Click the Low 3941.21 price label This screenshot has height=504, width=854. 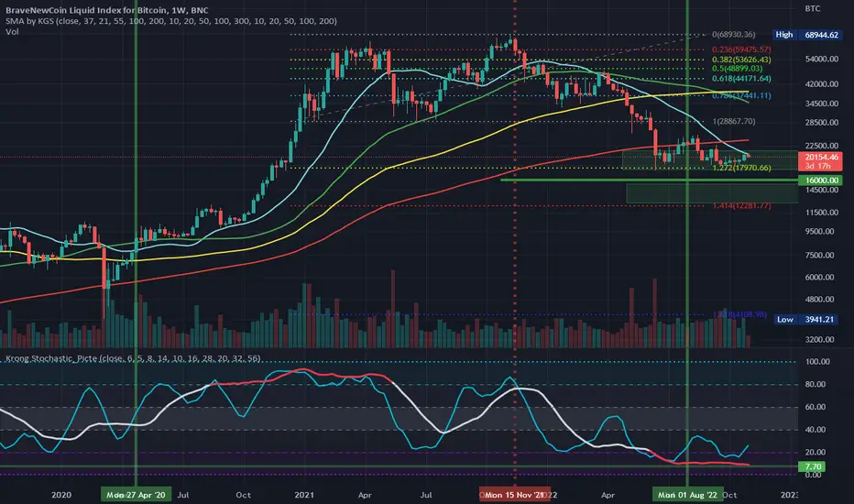coord(808,319)
